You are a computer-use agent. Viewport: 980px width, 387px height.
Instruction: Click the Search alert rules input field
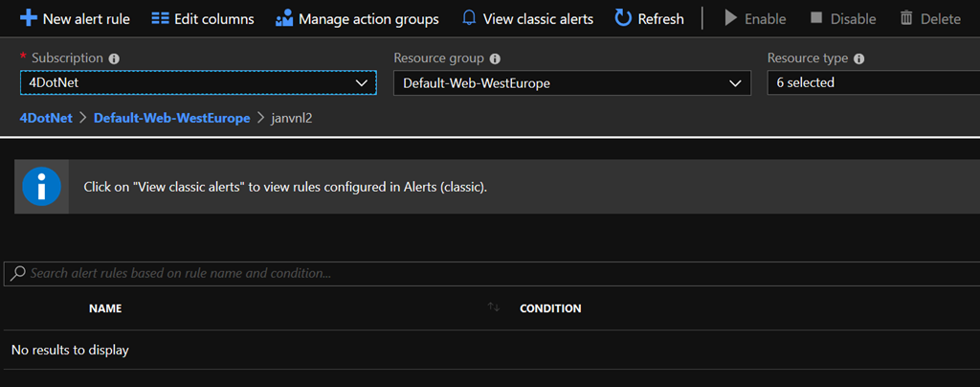pos(491,274)
